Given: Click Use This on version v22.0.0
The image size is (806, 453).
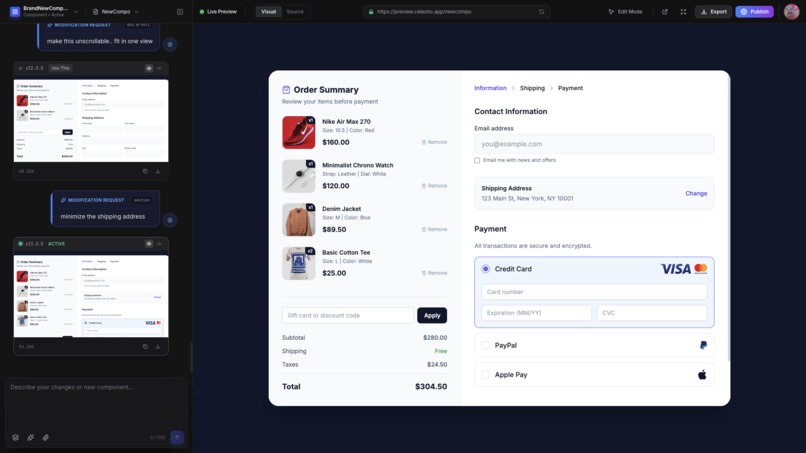Looking at the screenshot, I should [x=60, y=68].
